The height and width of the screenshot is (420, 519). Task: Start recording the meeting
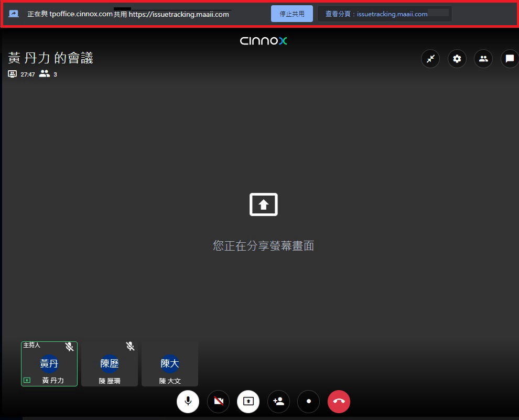pyautogui.click(x=308, y=402)
